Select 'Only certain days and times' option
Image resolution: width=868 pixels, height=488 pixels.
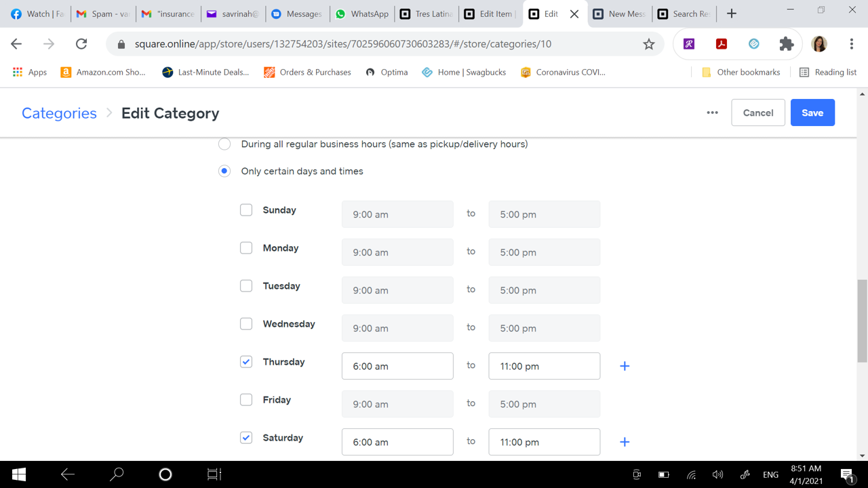tap(224, 171)
